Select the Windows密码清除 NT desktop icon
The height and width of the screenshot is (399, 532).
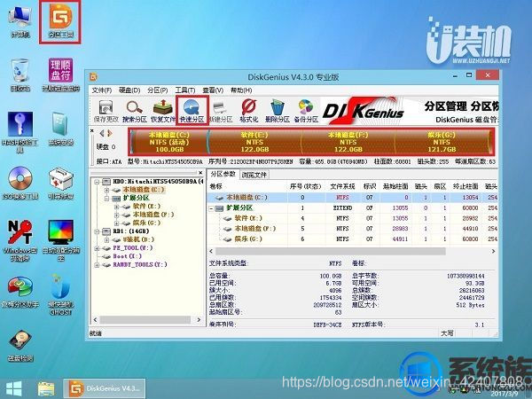click(20, 240)
